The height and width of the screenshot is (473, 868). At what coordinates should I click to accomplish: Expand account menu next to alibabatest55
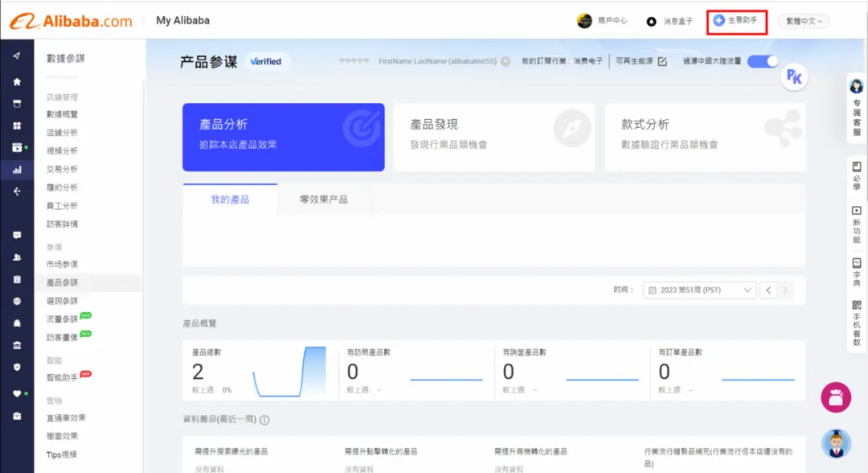(506, 61)
